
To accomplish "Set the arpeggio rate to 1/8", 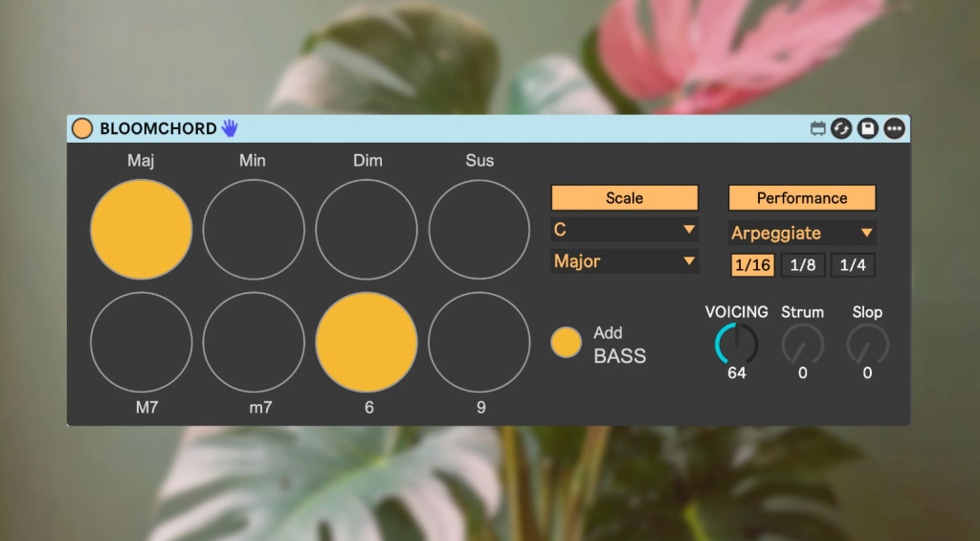I will pyautogui.click(x=803, y=265).
